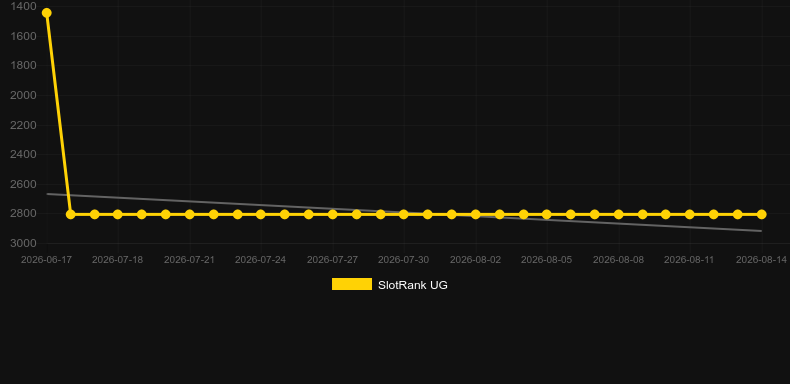The height and width of the screenshot is (384, 790).
Task: Click the 2000 y-axis value
Action: point(23,95)
